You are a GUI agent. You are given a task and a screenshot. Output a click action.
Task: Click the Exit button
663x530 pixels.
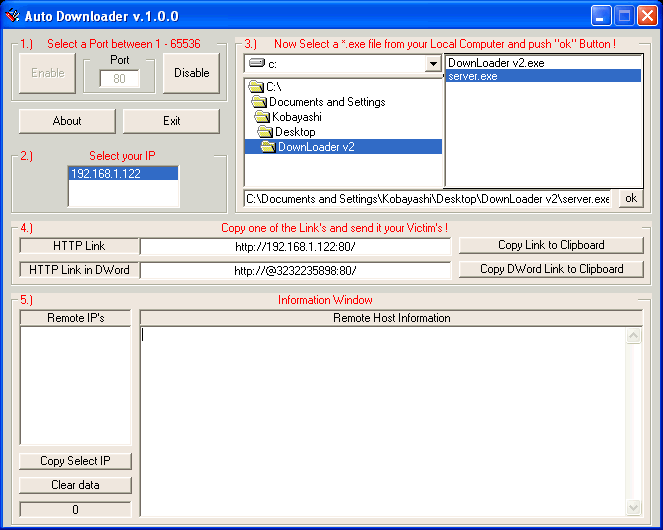point(171,121)
